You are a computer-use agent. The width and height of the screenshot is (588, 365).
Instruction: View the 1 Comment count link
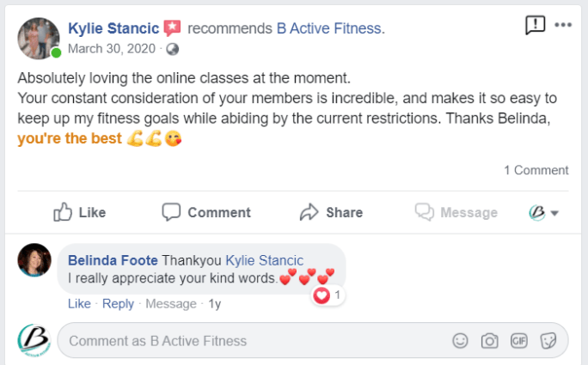point(536,170)
